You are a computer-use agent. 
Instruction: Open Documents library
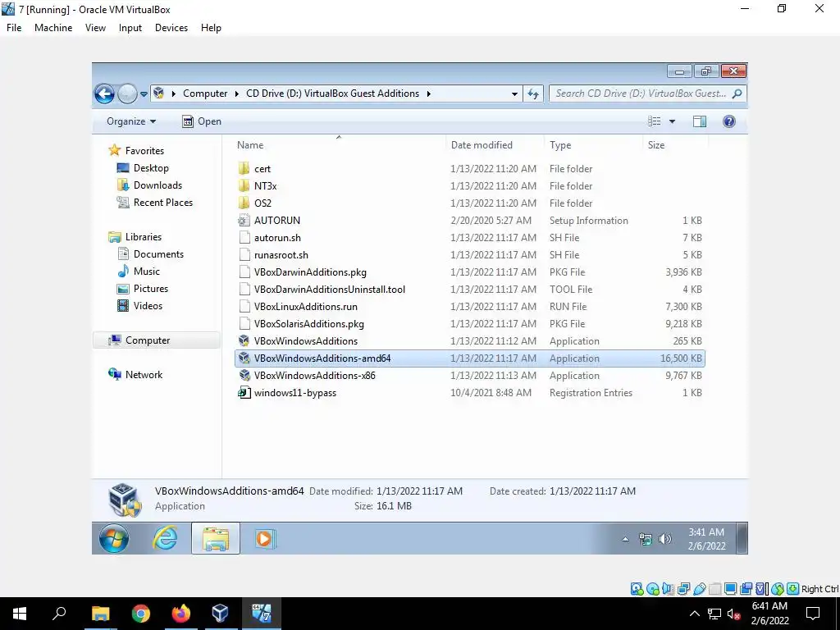[151, 254]
